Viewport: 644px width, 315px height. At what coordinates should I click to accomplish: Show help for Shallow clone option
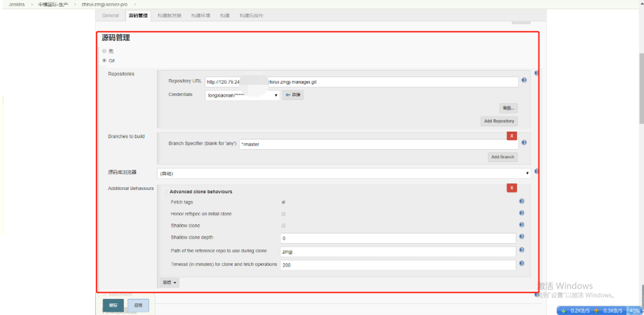tap(522, 225)
